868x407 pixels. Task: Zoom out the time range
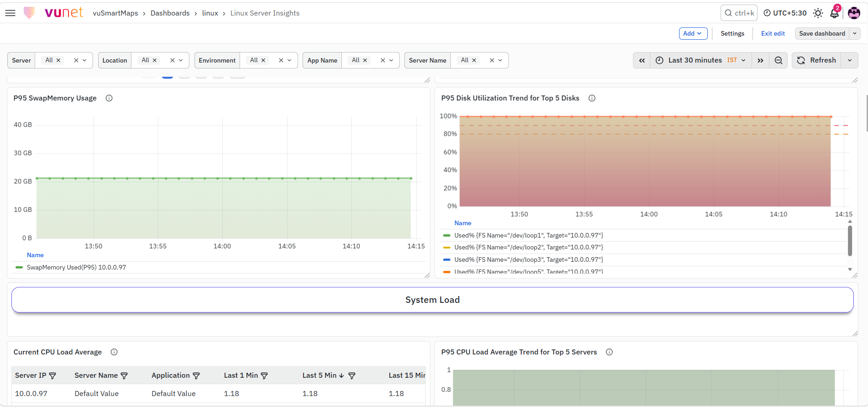tap(779, 60)
